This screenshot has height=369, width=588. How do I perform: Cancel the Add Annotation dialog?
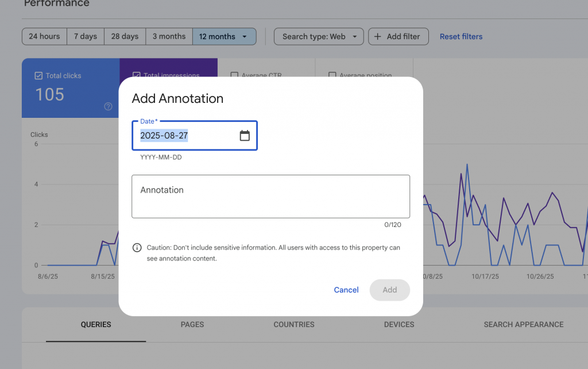pyautogui.click(x=346, y=290)
